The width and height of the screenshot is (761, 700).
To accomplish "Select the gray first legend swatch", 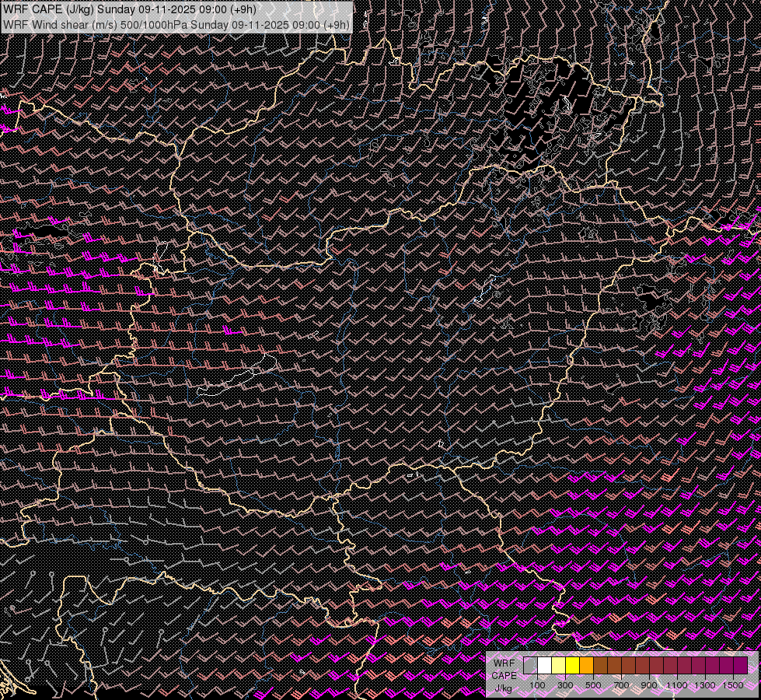I will point(530,665).
